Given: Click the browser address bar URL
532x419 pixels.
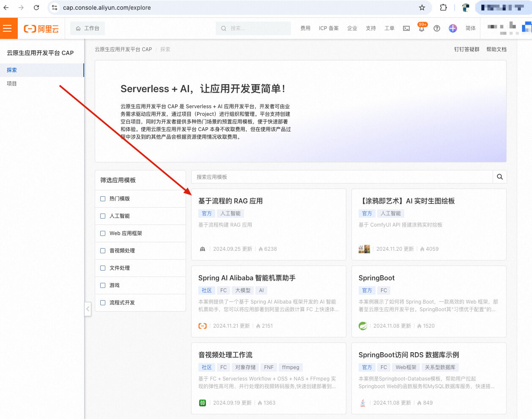Looking at the screenshot, I should (107, 8).
